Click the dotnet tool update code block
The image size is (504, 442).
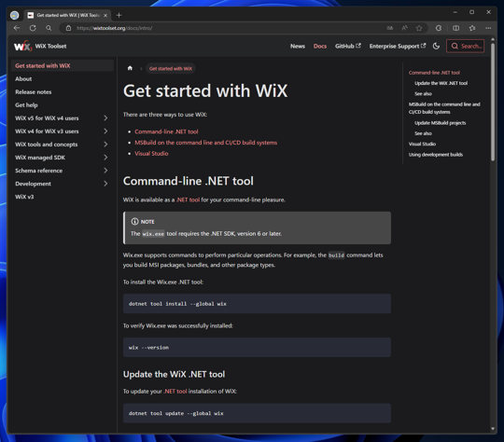pos(257,413)
